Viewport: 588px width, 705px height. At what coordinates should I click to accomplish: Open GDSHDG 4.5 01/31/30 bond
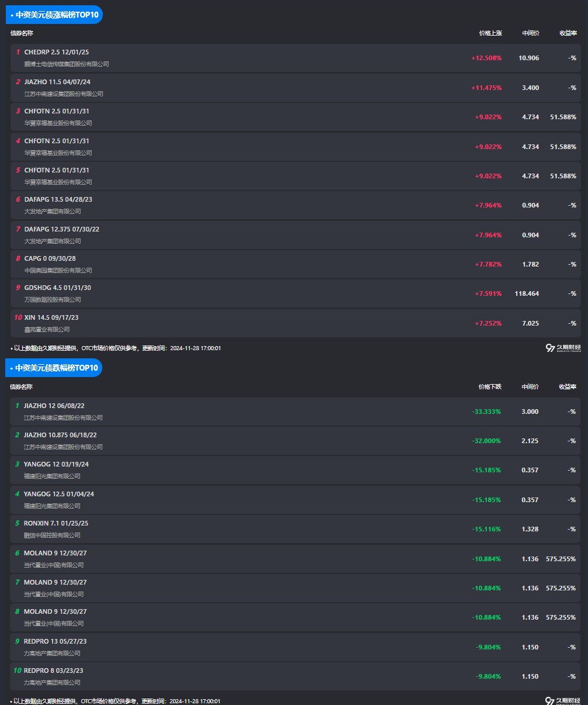click(x=58, y=288)
